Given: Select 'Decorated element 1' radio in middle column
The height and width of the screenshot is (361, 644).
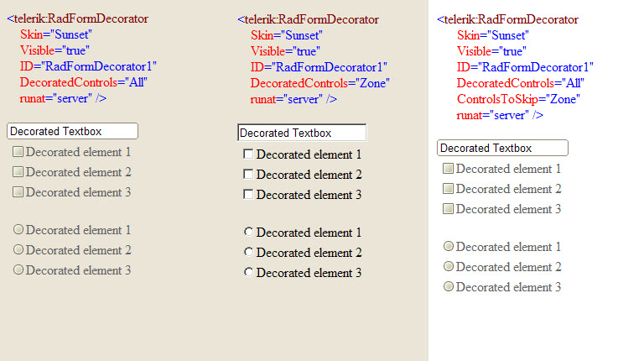Looking at the screenshot, I should point(248,232).
